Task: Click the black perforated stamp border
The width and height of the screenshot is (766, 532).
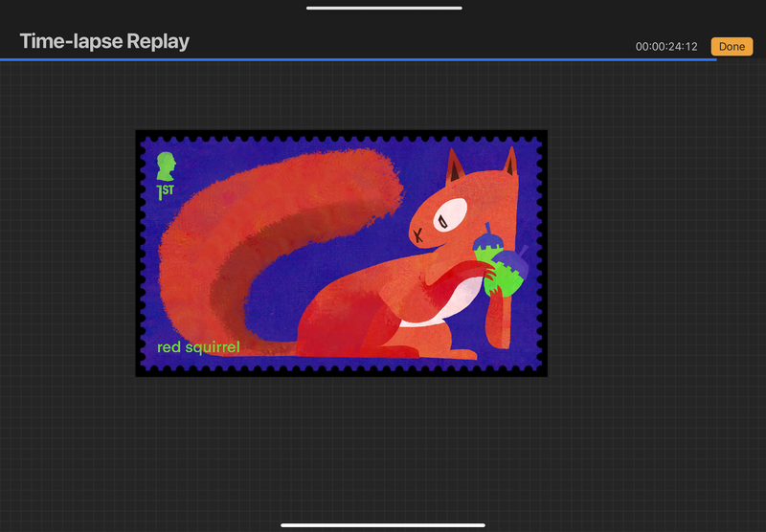Action: coord(341,371)
